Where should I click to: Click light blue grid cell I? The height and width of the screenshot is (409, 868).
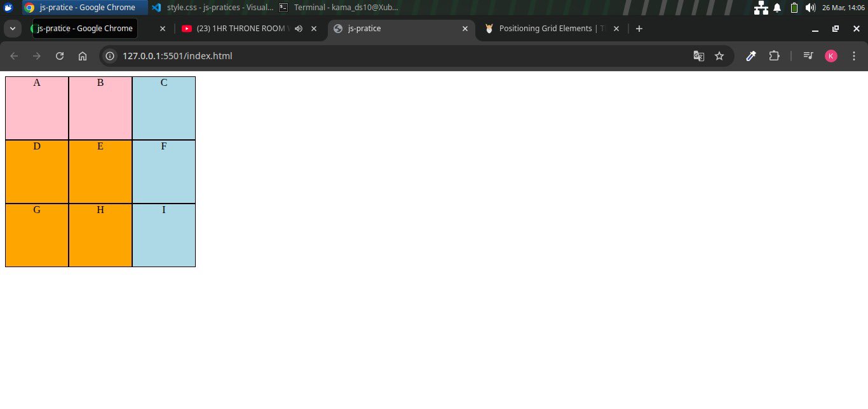[164, 235]
